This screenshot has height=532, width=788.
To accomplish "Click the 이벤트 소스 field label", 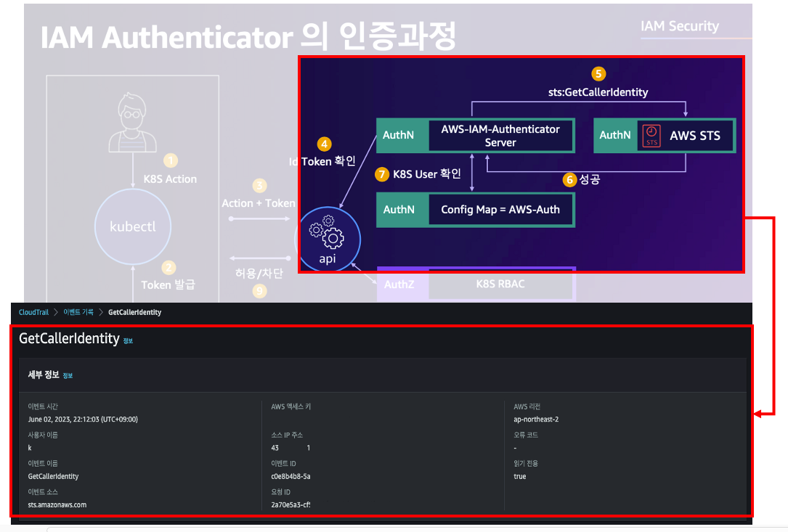I will pos(43,492).
